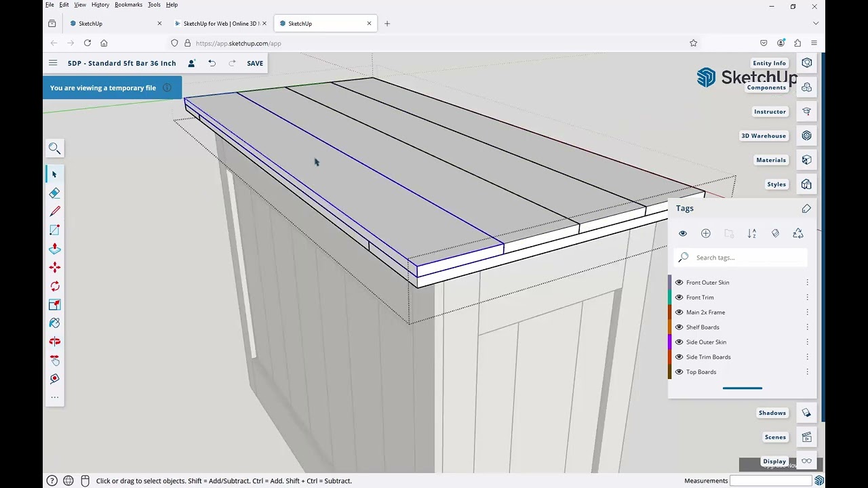Viewport: 868px width, 488px height.
Task: Open options for Front Trim tag
Action: tap(807, 298)
